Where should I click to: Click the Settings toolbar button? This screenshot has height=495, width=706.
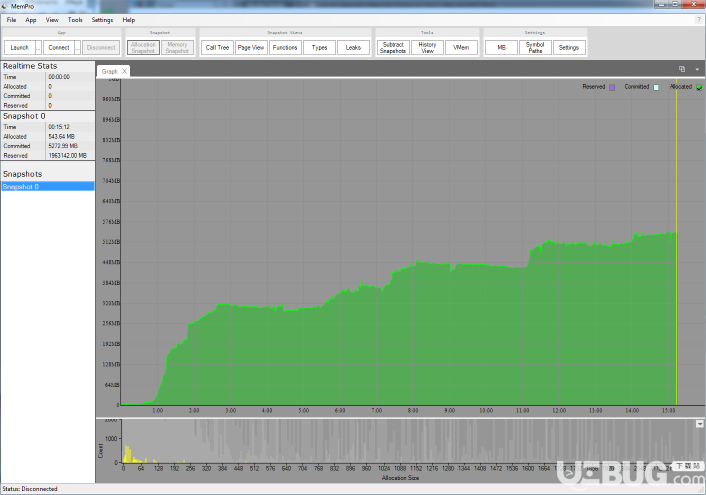[569, 47]
